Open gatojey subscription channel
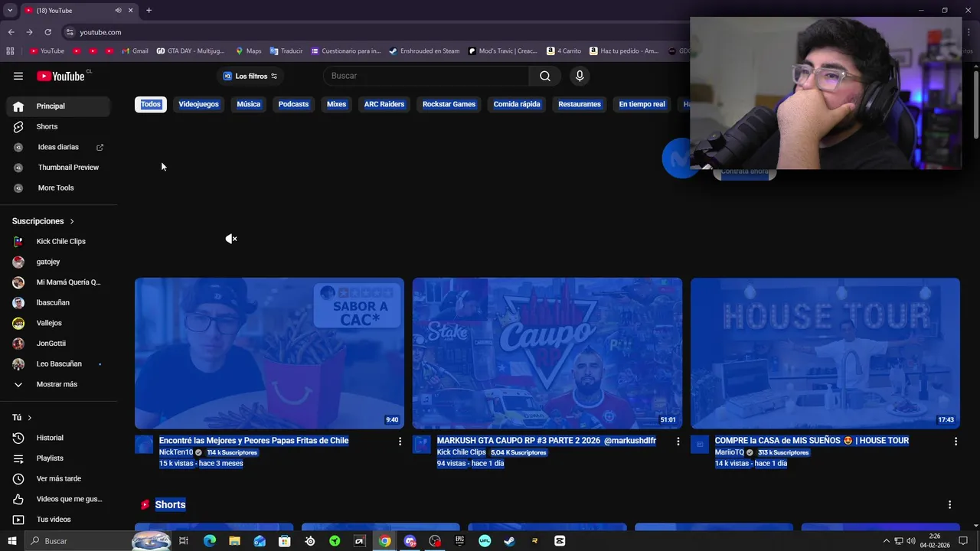Screen dimensions: 980x551 (x=58, y=262)
